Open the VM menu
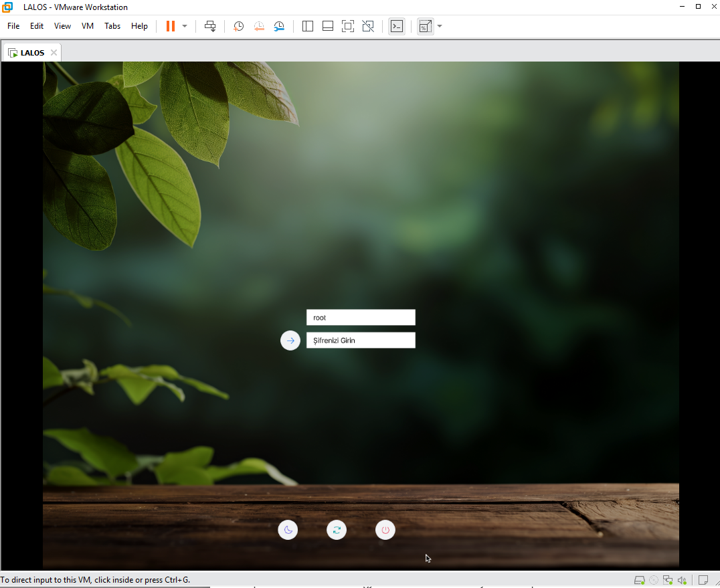 tap(88, 26)
